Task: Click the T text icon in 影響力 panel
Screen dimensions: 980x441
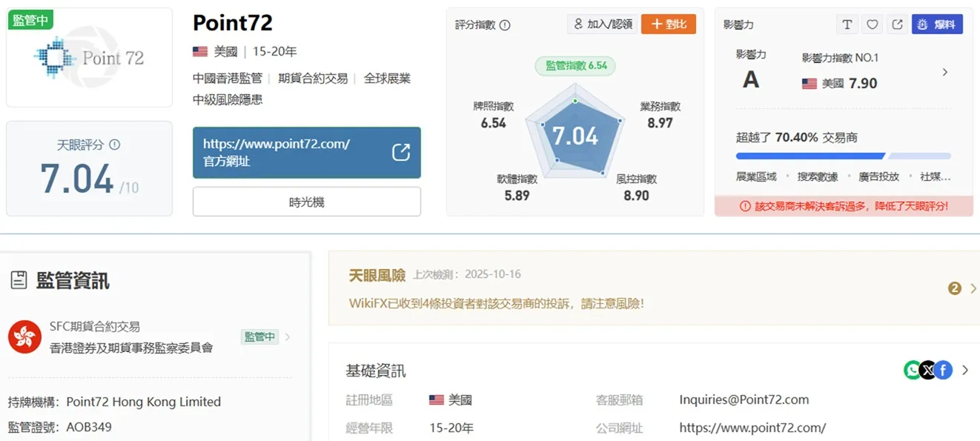Action: point(847,24)
